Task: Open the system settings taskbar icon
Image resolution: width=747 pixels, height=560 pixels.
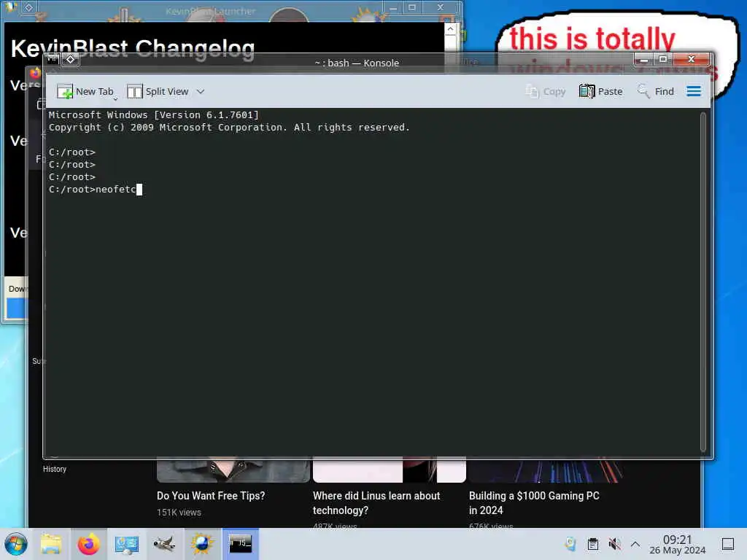Action: [126, 544]
